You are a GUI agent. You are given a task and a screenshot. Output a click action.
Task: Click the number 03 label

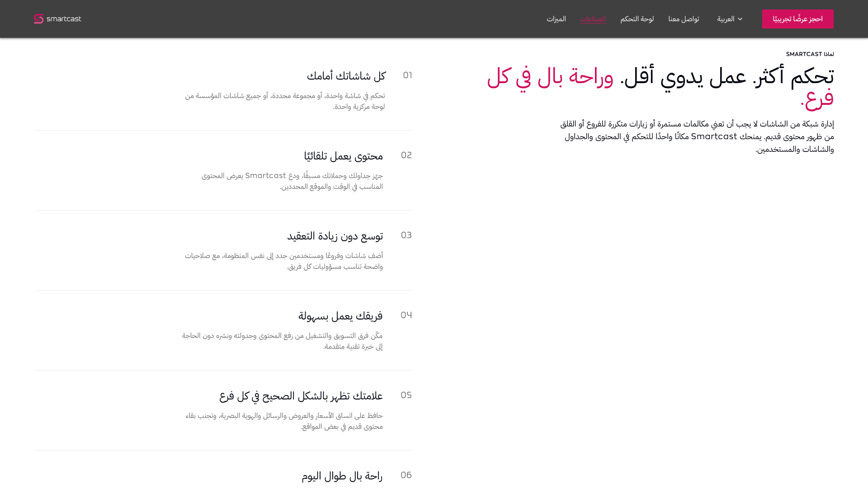point(406,235)
